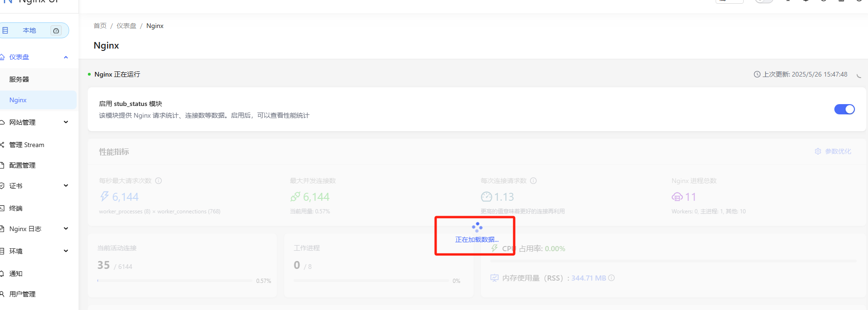868x310 pixels.
Task: Click the '启用 stub_status 模块' title
Action: click(x=130, y=104)
